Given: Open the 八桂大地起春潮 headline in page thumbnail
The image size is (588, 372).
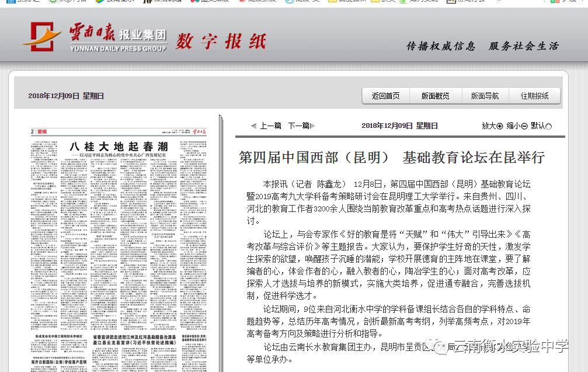Looking at the screenshot, I should pyautogui.click(x=119, y=146).
